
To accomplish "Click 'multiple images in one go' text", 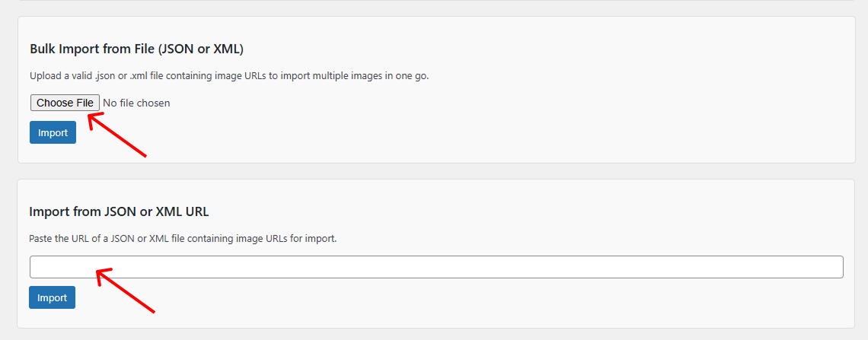I will (371, 76).
